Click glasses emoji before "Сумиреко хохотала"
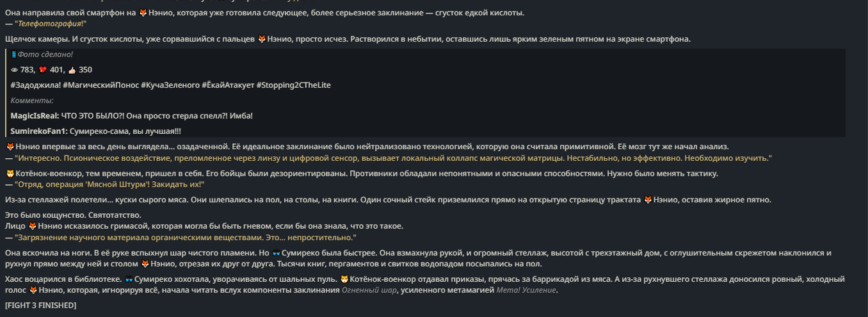The height and width of the screenshot is (317, 868). click(129, 279)
